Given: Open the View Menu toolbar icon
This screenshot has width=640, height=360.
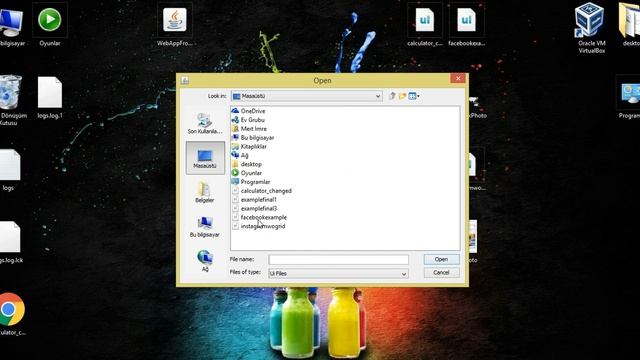Looking at the screenshot, I should point(414,96).
